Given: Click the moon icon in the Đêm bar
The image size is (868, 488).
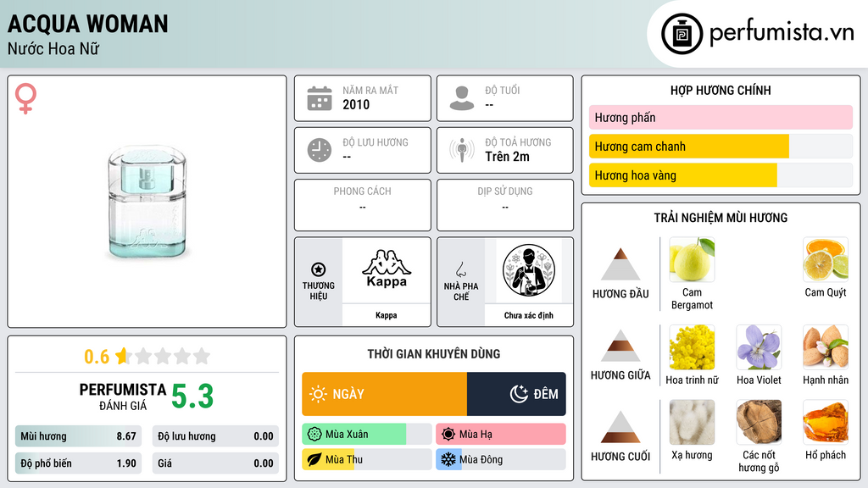Looking at the screenshot, I should (x=519, y=394).
